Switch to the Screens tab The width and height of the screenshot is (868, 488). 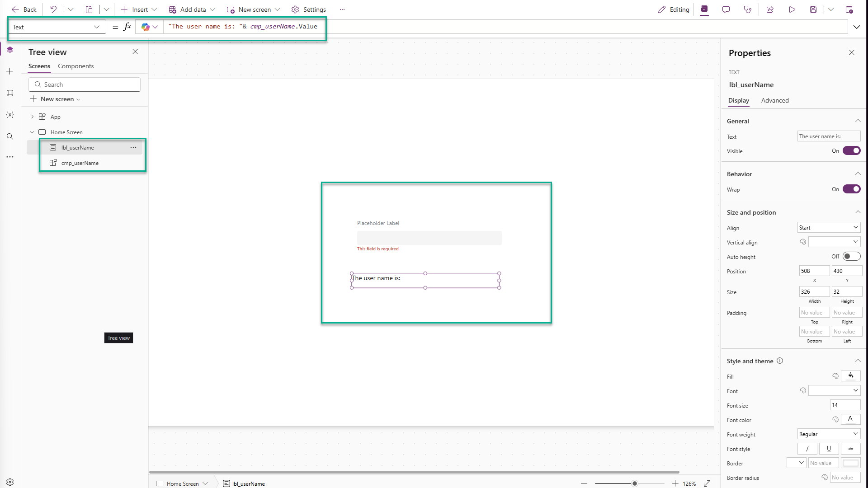click(39, 66)
